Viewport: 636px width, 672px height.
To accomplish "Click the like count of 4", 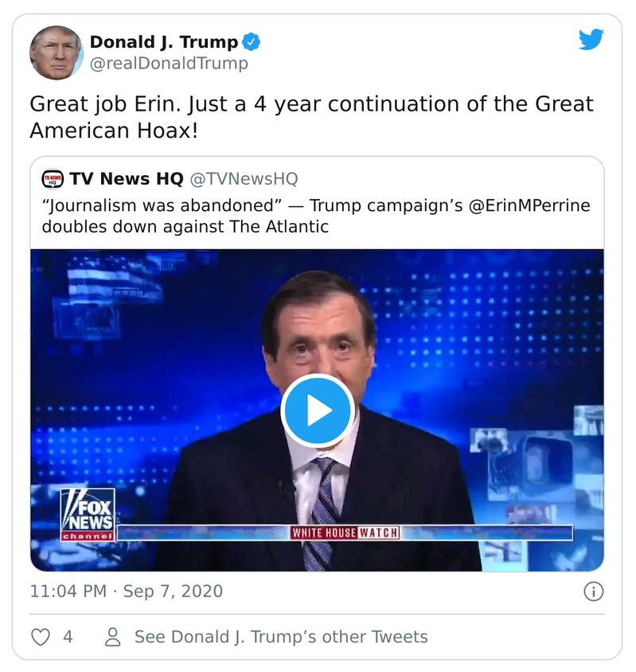I will [66, 638].
